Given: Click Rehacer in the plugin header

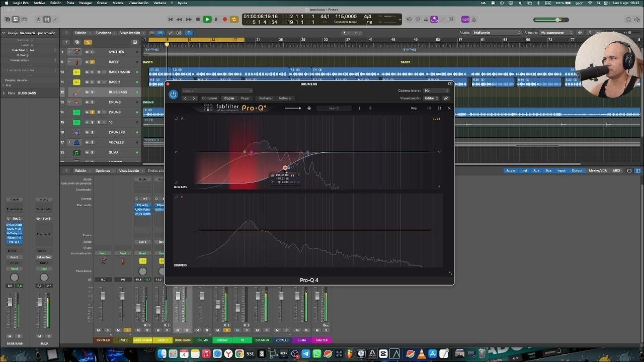Looking at the screenshot, I should point(285,98).
